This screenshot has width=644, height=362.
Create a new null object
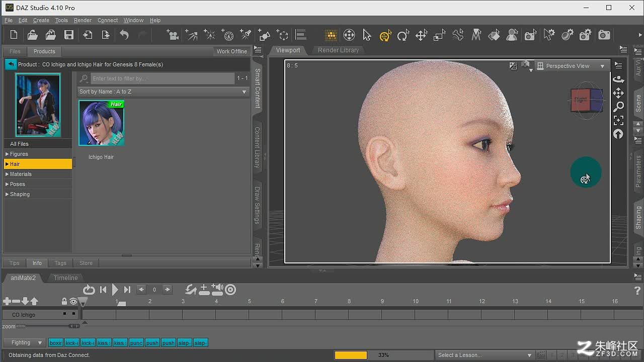[283, 35]
